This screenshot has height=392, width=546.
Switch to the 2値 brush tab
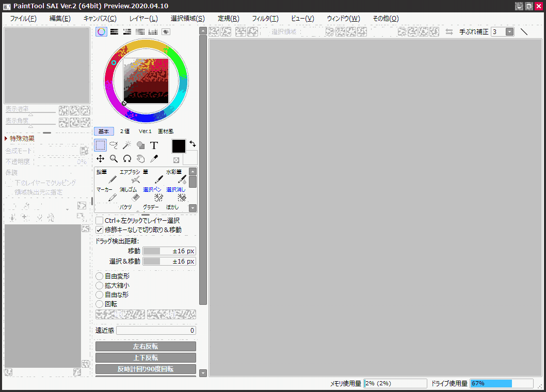[x=124, y=131]
